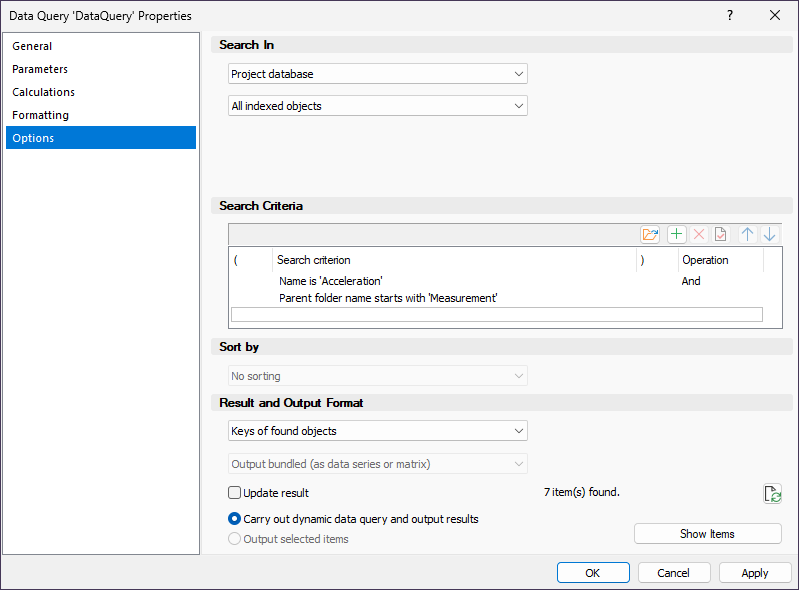799x590 pixels.
Task: Open the 'Project database' dropdown
Action: (x=377, y=74)
